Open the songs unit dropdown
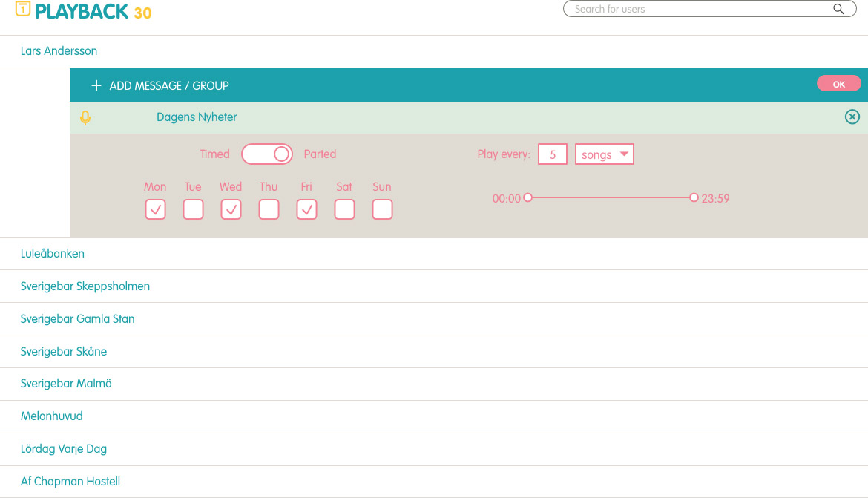Screen dimensions: 868x498 tap(605, 154)
